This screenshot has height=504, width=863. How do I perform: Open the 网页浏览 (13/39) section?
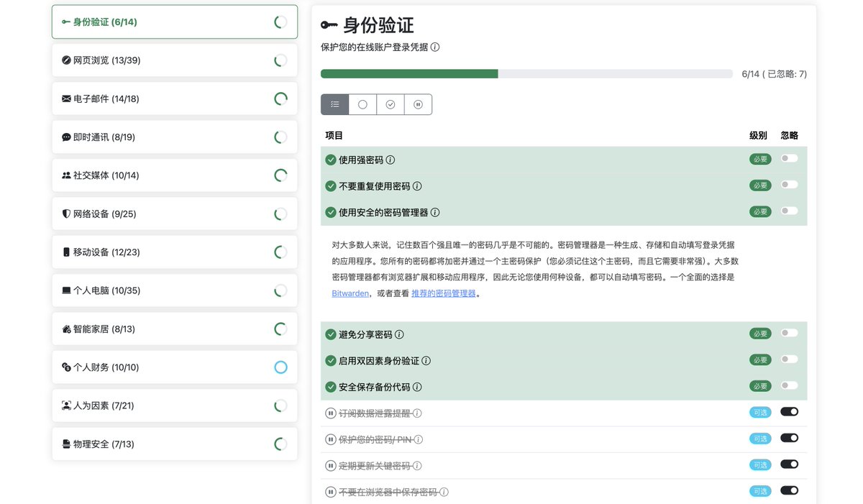tap(175, 60)
